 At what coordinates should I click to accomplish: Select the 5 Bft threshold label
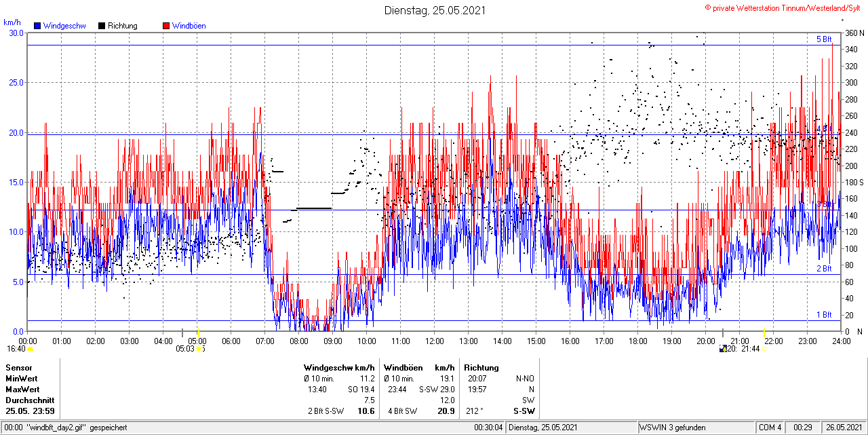tap(823, 39)
